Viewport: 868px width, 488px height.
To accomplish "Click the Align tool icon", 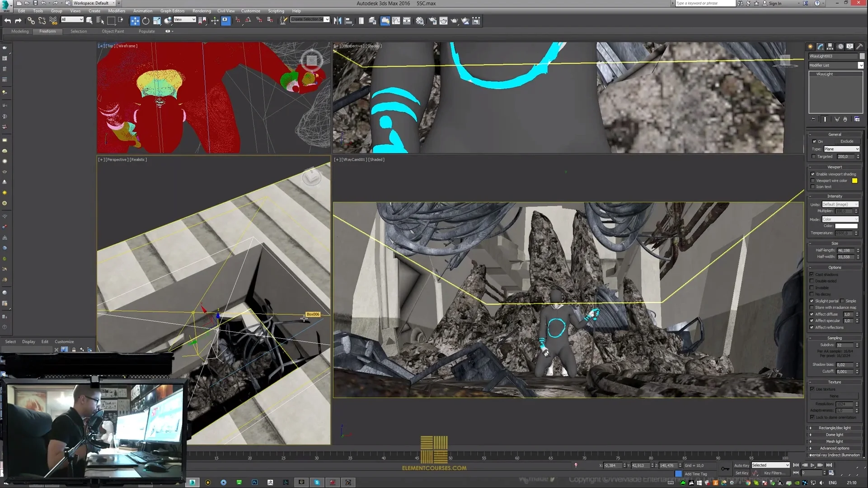I will [348, 20].
